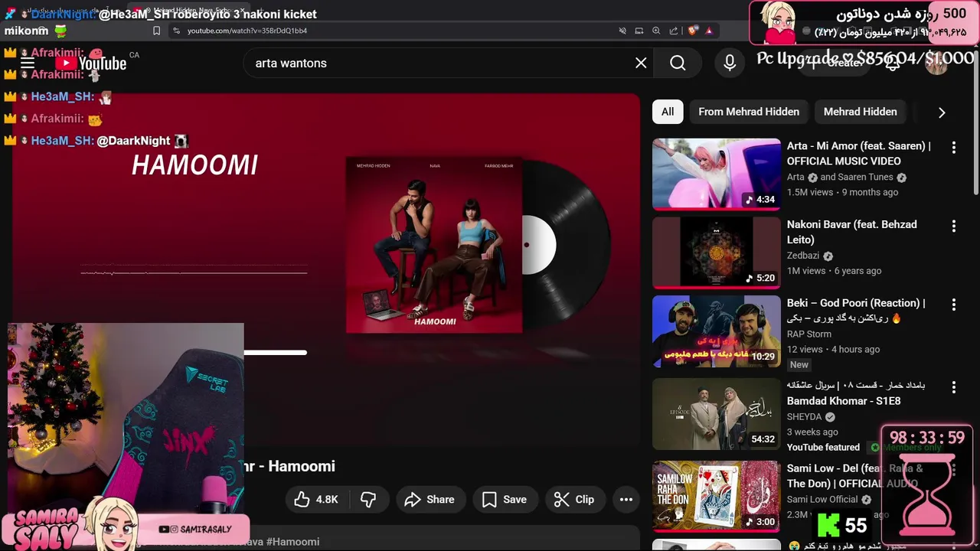This screenshot has width=980, height=551.
Task: Click the account avatar in YouTube header
Action: click(x=936, y=63)
